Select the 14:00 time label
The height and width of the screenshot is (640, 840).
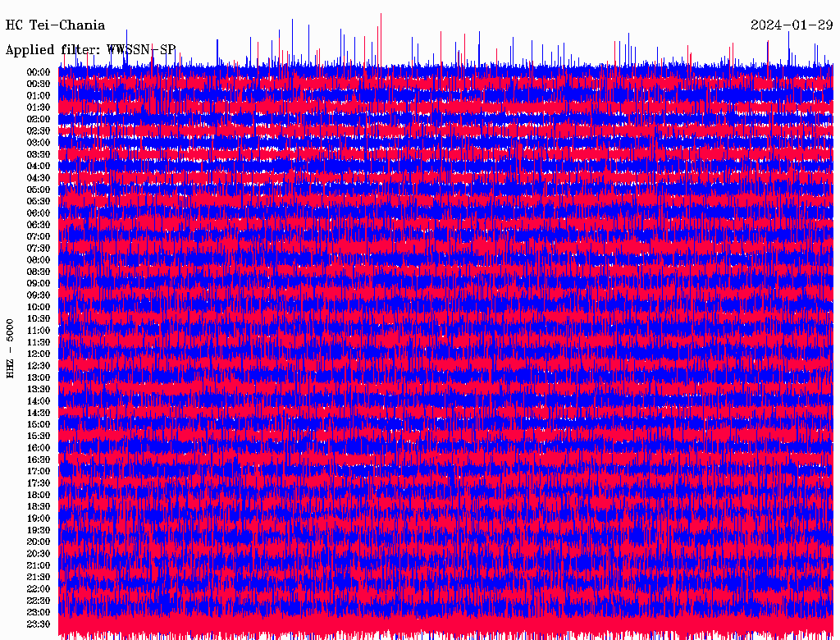pos(39,401)
